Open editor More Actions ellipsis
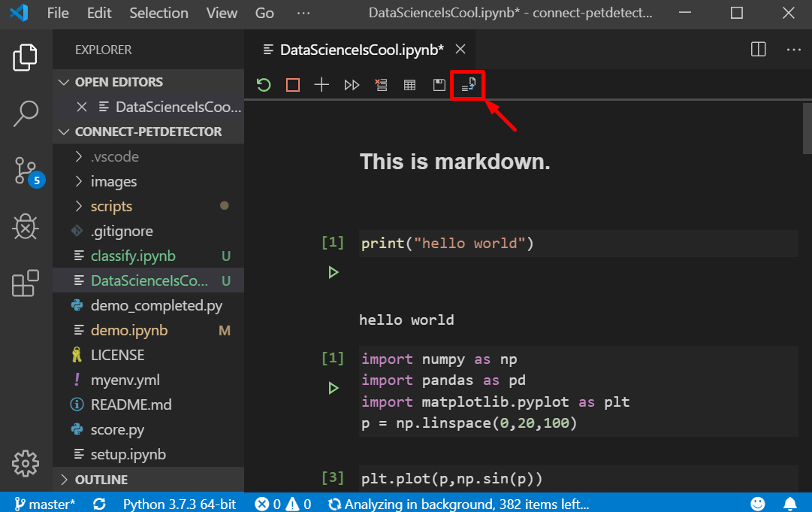Viewport: 812px width, 512px height. click(793, 50)
